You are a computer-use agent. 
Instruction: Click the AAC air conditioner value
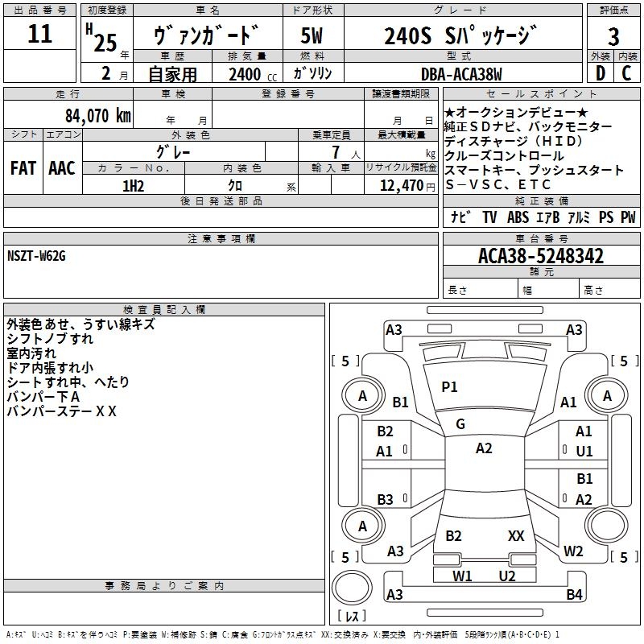click(x=62, y=168)
